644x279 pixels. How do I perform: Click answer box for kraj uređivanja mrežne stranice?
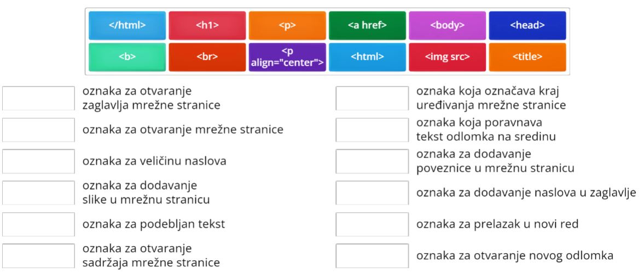pyautogui.click(x=372, y=98)
